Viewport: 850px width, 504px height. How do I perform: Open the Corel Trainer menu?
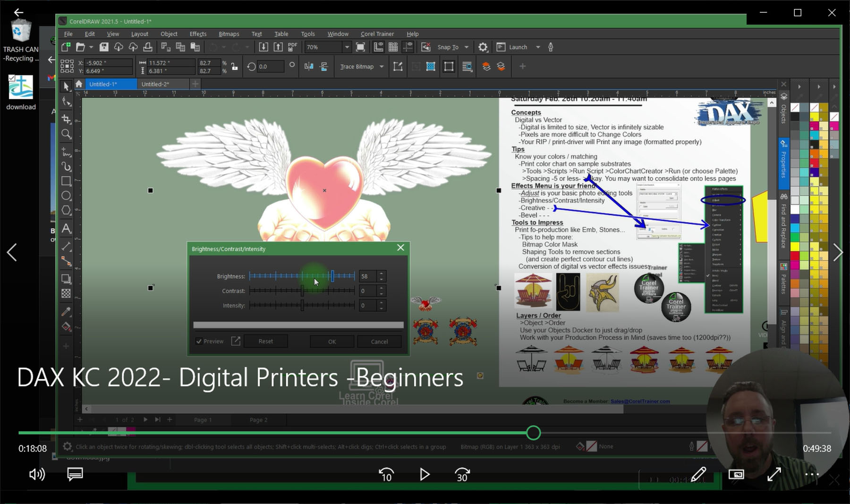pyautogui.click(x=377, y=34)
